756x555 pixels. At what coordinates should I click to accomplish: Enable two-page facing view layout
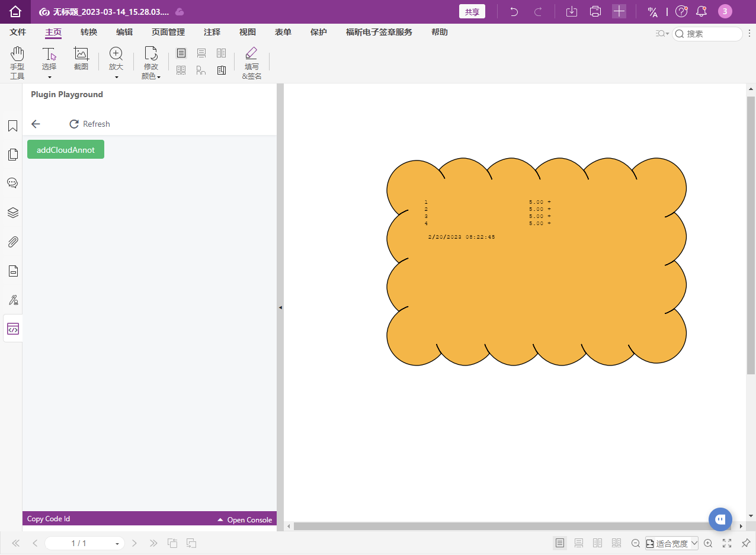coord(597,543)
